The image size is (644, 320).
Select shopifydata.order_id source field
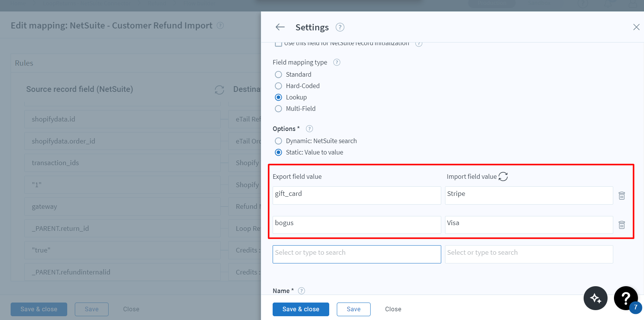click(x=122, y=141)
